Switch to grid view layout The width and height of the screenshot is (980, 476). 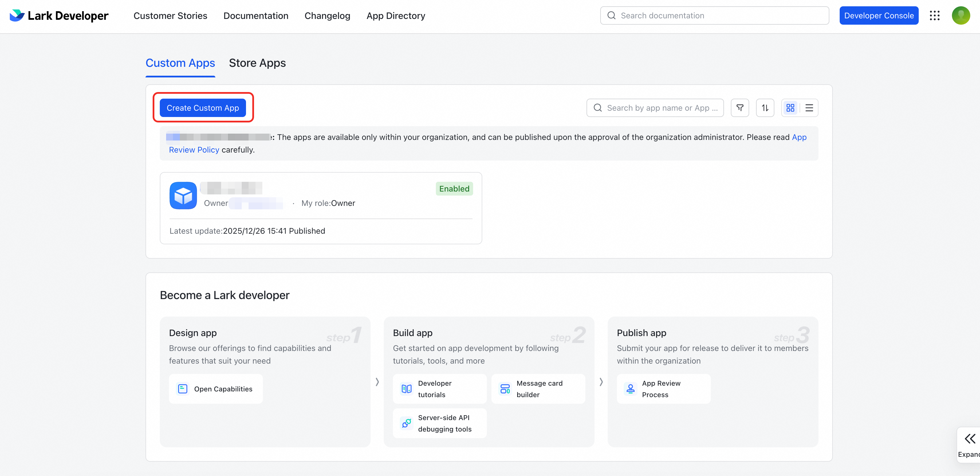coord(790,108)
